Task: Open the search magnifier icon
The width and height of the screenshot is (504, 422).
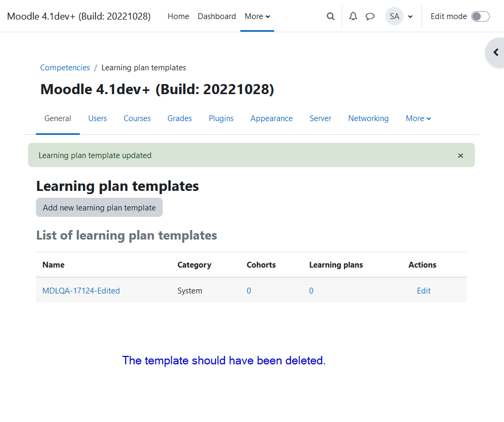Action: [x=330, y=16]
